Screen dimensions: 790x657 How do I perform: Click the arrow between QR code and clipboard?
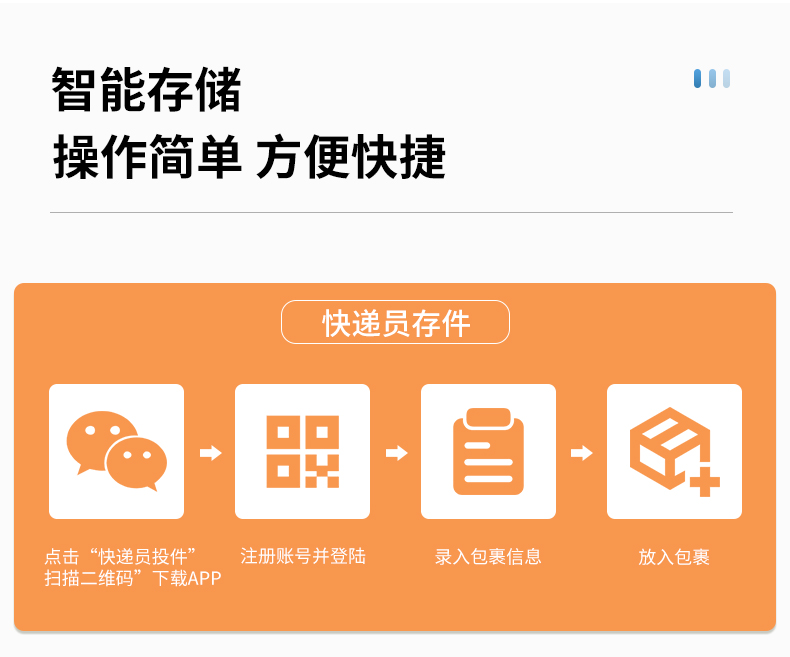click(x=397, y=453)
